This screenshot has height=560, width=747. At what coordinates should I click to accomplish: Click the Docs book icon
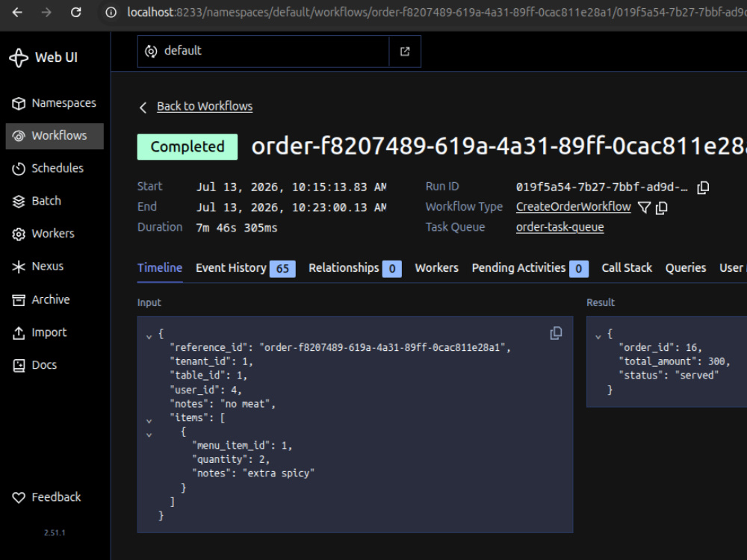pyautogui.click(x=19, y=365)
